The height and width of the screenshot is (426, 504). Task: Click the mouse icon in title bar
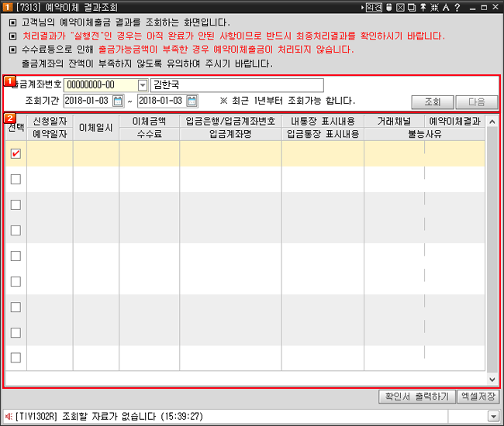388,7
